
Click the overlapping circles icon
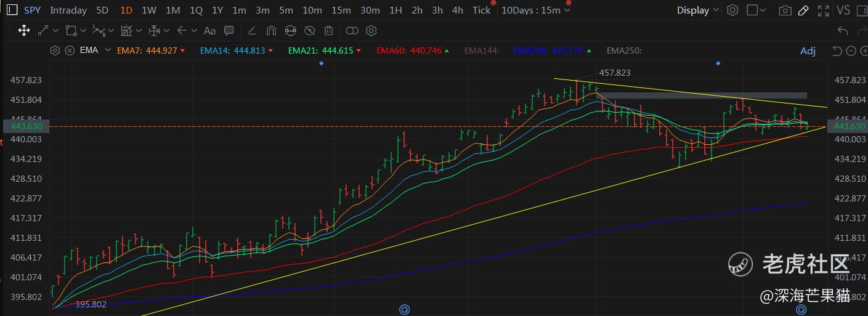(352, 30)
